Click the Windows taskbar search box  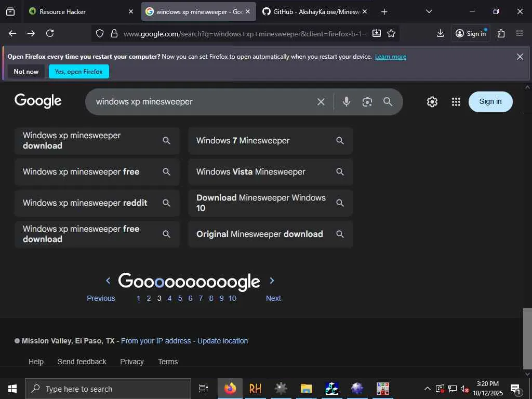coord(108,389)
